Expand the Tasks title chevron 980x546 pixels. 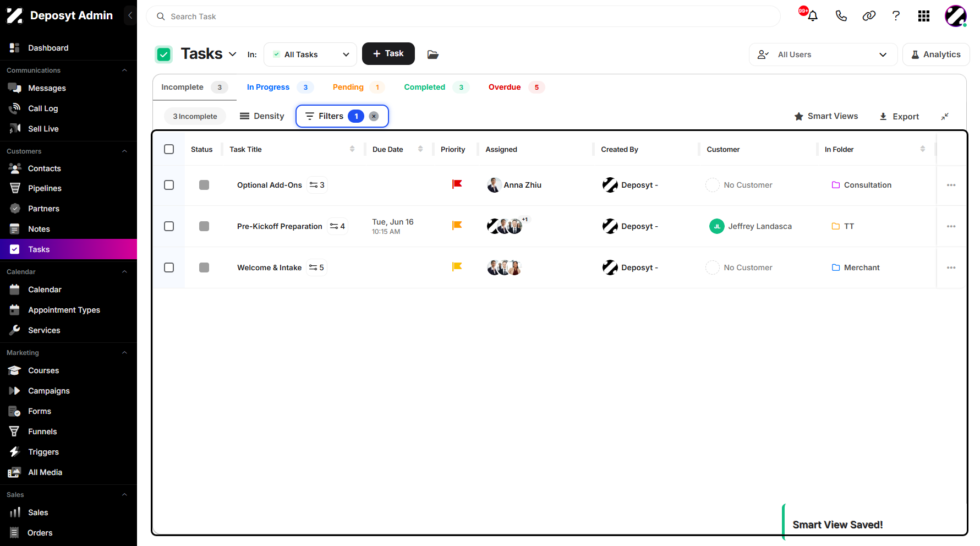point(233,54)
